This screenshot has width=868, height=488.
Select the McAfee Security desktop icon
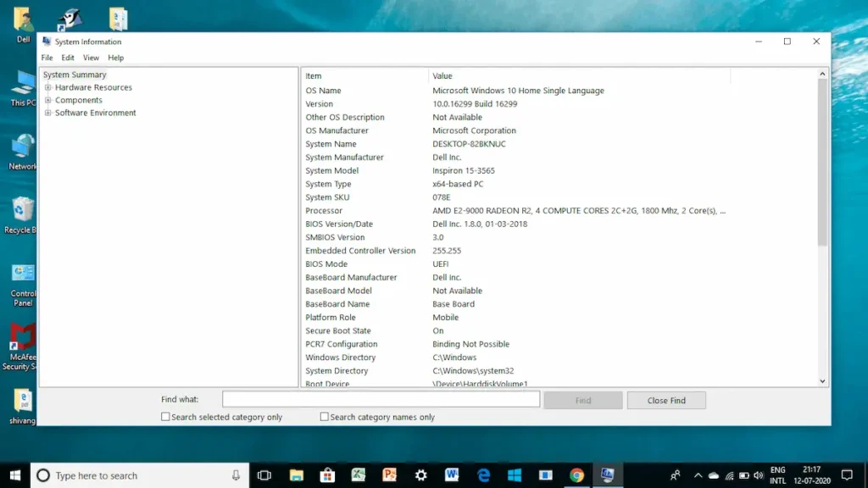point(21,347)
